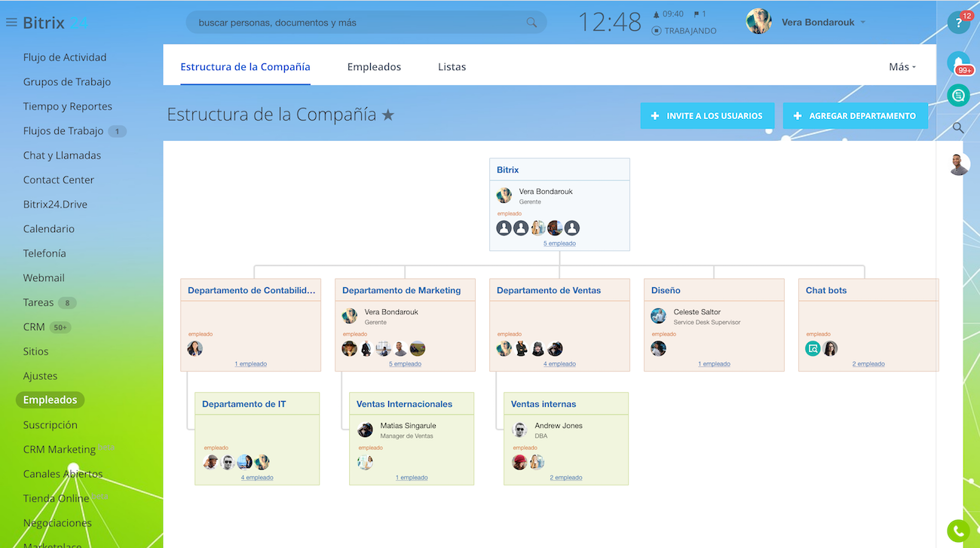Switch to the Empleados tab

pos(374,66)
